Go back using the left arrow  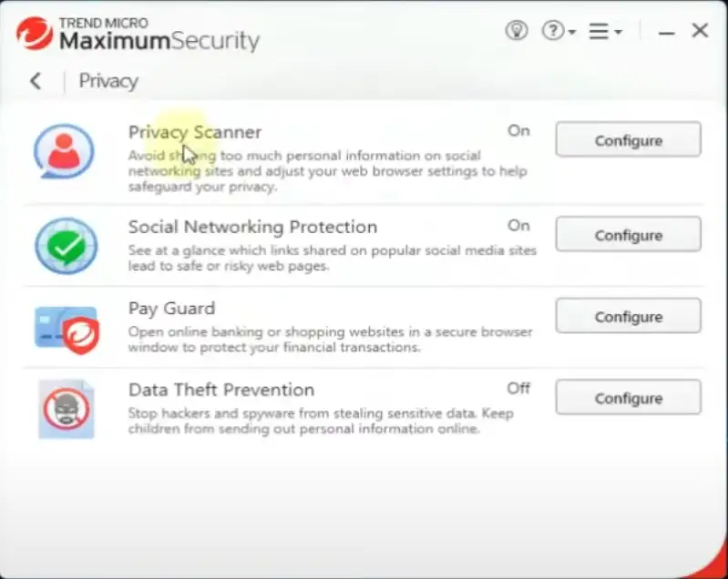click(x=36, y=81)
